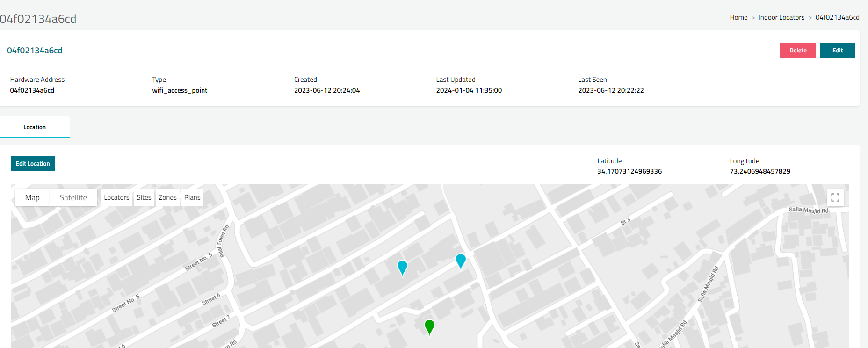868x348 pixels.
Task: Click the Edit button for locator
Action: 837,51
